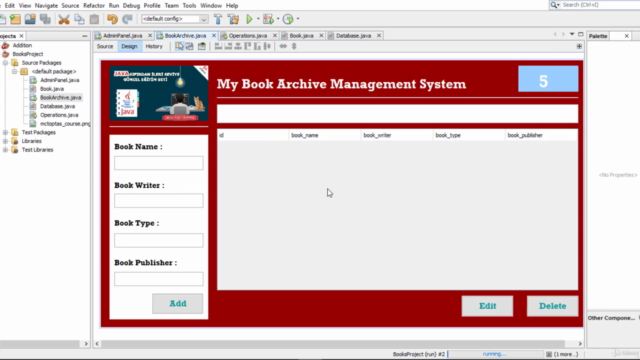
Task: Run the project with green play icon
Action: 249,19
